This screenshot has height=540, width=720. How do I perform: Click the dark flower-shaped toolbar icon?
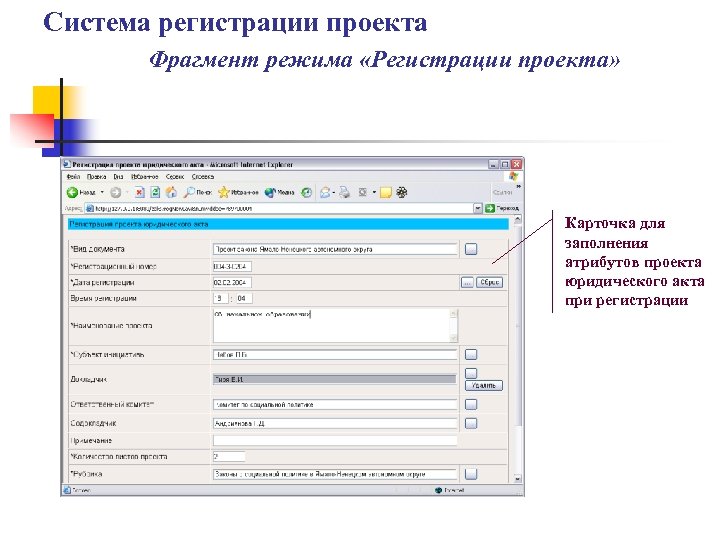click(402, 192)
